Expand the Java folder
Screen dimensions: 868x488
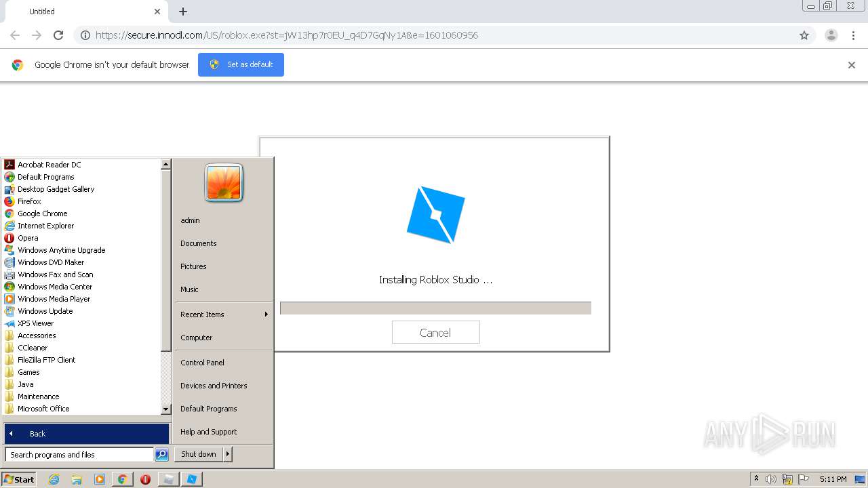[20, 384]
